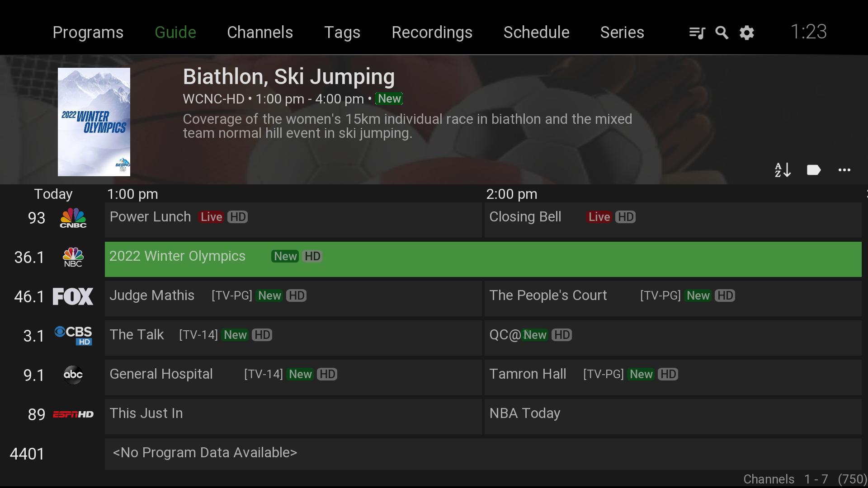Viewport: 868px width, 488px height.
Task: Click the WCNC-HD 1:00 pm - 4:00 pm line
Action: pyautogui.click(x=273, y=99)
